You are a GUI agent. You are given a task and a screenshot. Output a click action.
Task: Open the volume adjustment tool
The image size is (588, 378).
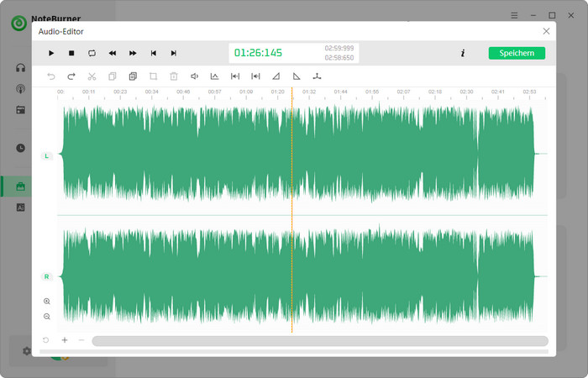click(194, 76)
